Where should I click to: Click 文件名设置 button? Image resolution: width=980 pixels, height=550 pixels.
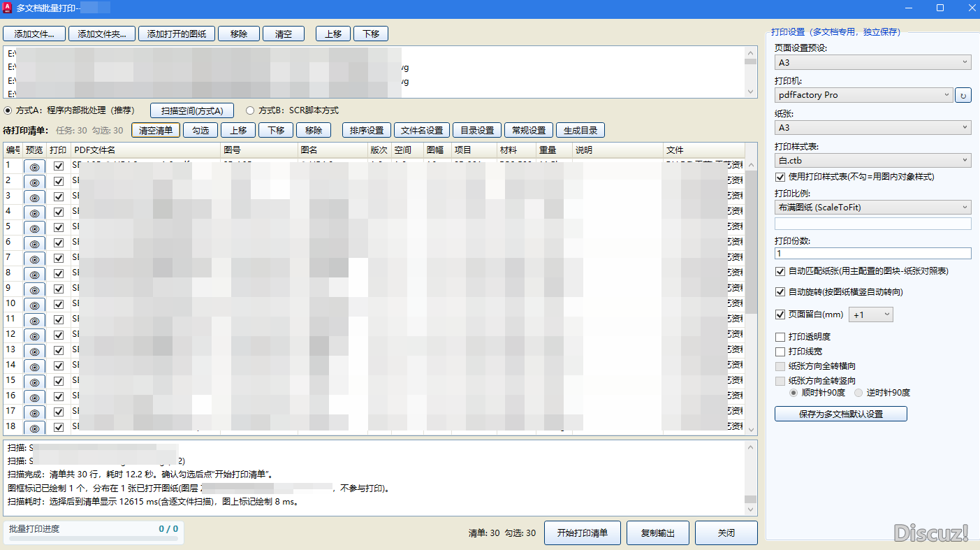pyautogui.click(x=422, y=130)
